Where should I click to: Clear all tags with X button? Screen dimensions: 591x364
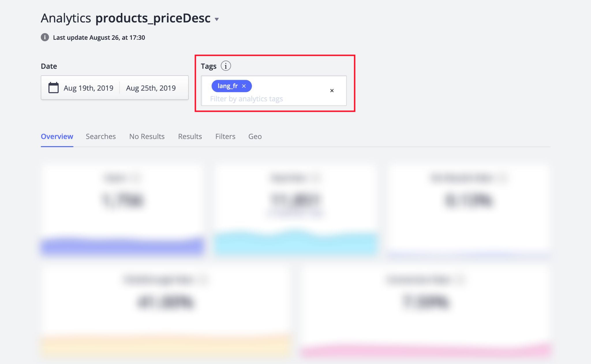point(331,90)
